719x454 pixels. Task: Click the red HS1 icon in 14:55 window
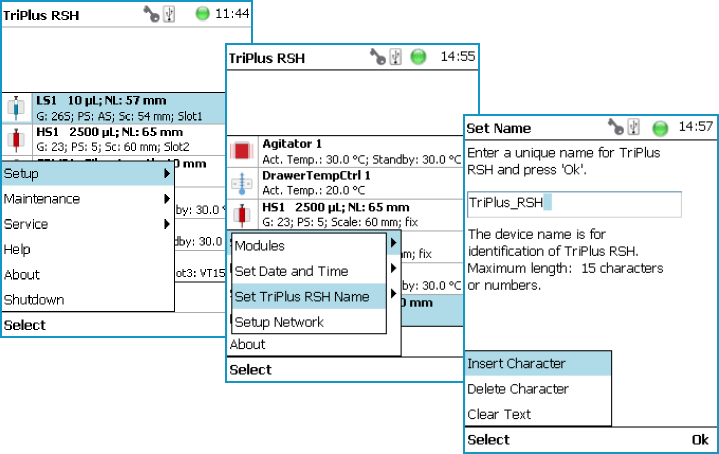point(242,215)
